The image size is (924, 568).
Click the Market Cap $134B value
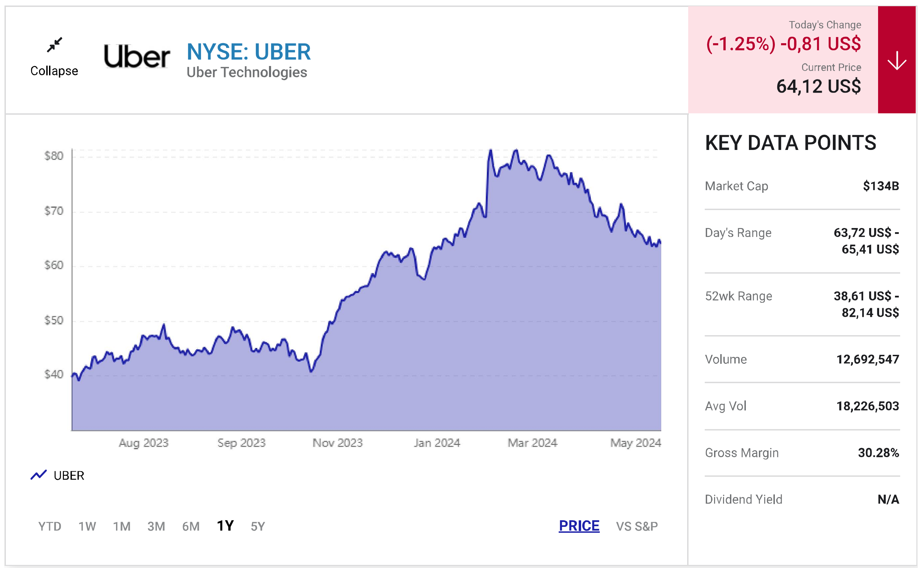pos(880,186)
